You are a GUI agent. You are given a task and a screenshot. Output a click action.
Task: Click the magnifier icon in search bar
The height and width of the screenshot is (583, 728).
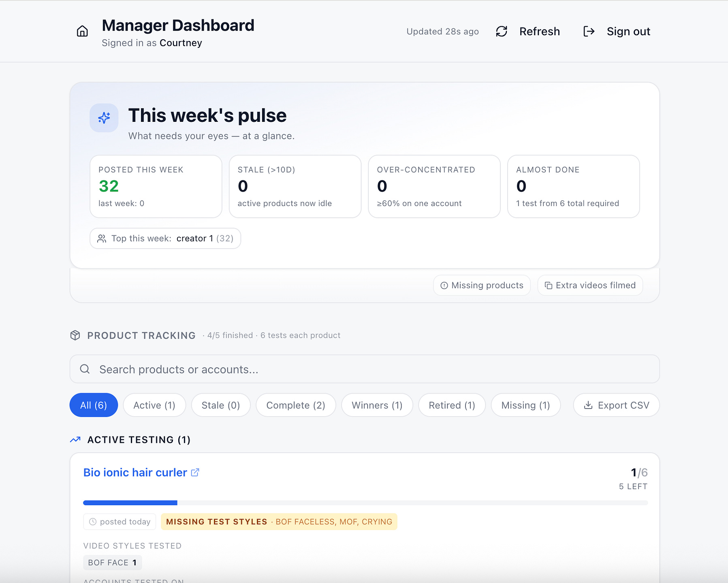tap(85, 369)
